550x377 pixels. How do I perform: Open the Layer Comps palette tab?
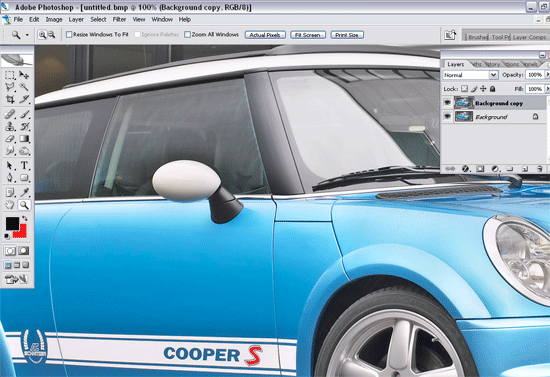529,37
